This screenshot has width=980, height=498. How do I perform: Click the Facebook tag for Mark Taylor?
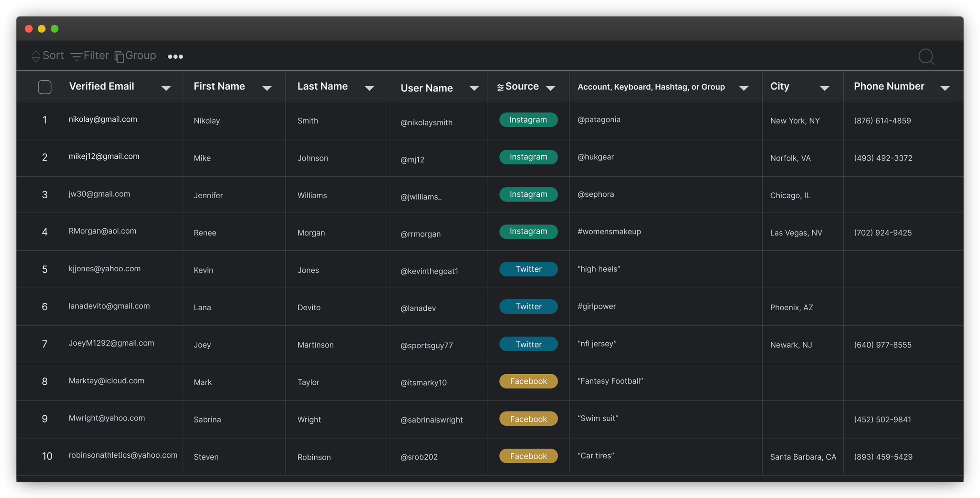(528, 381)
